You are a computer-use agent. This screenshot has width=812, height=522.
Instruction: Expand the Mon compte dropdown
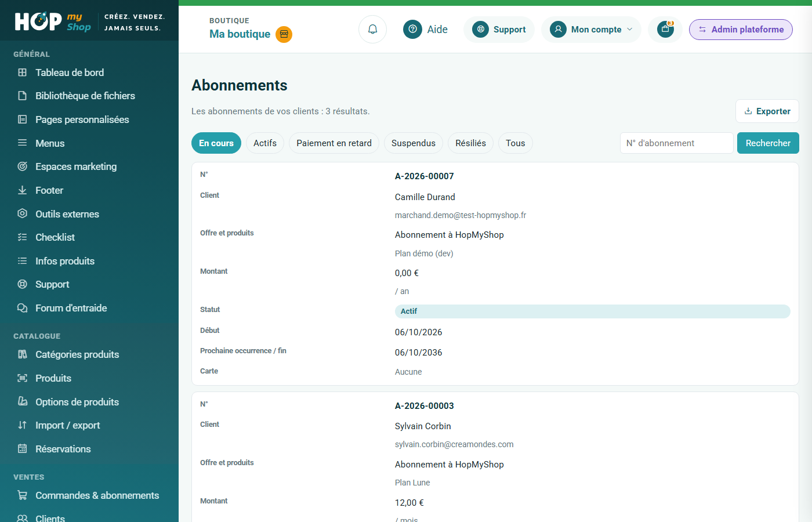pos(591,30)
